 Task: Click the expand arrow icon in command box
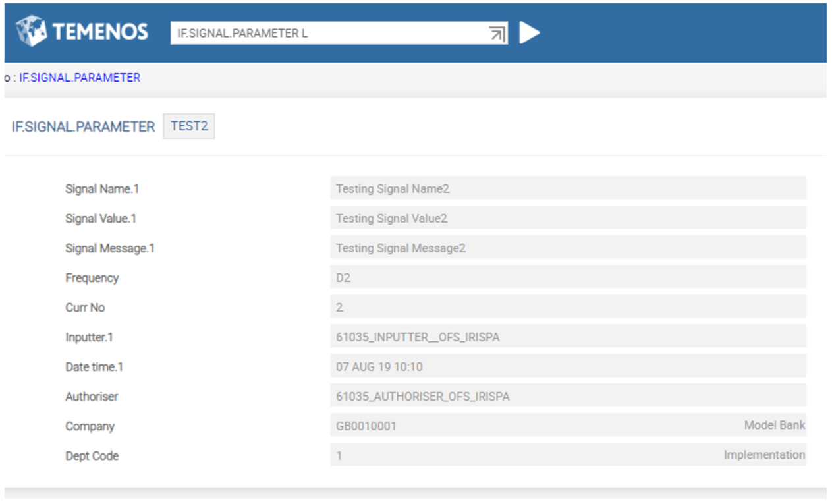(497, 34)
